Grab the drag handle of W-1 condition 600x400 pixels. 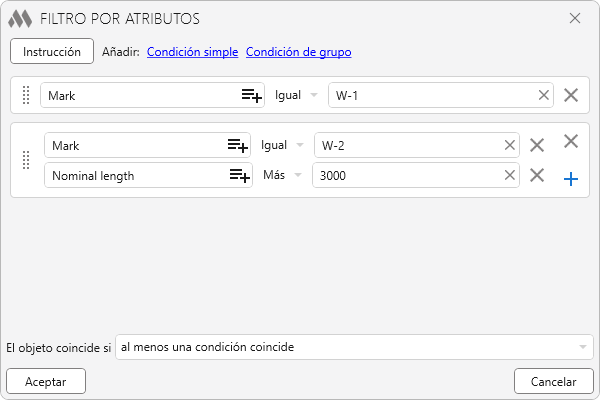pos(26,95)
